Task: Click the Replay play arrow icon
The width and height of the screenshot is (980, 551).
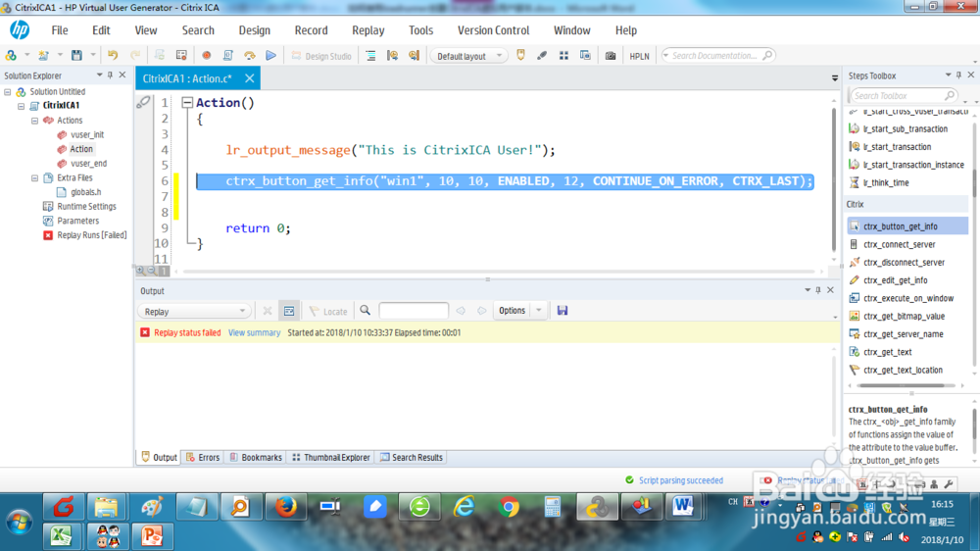Action: pos(271,56)
